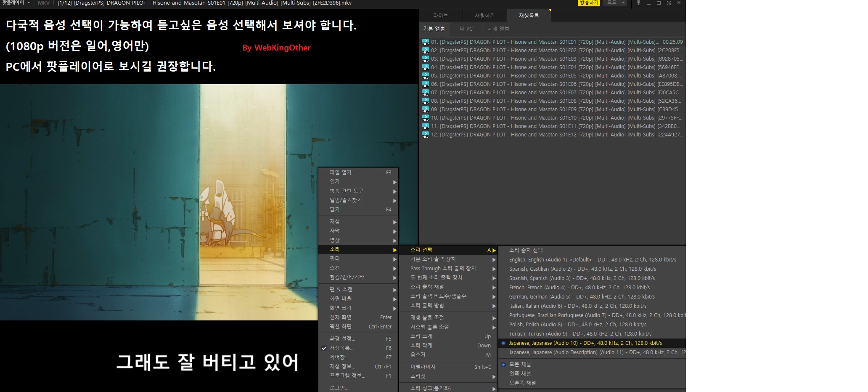Toggle full screen with the expand arrows icon
868x392 pixels.
669,3
